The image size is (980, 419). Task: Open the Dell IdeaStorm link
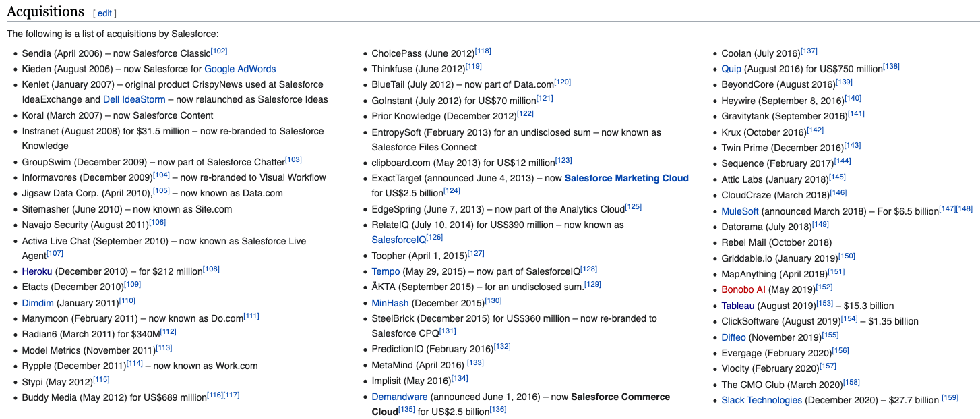pyautogui.click(x=134, y=99)
